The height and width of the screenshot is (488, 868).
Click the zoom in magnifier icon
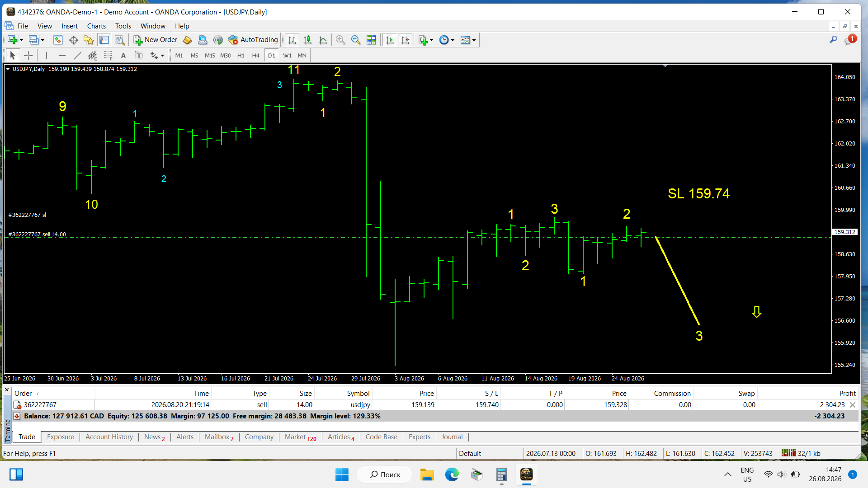pos(340,40)
